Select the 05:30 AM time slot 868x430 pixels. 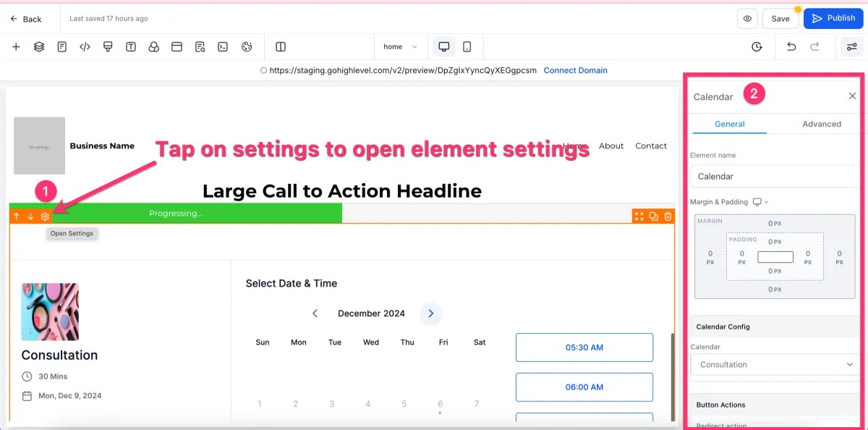click(584, 347)
